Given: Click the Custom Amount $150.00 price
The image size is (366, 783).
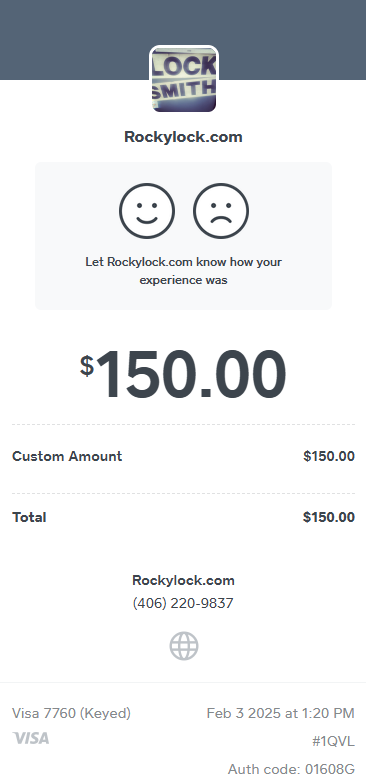Looking at the screenshot, I should pyautogui.click(x=329, y=456).
